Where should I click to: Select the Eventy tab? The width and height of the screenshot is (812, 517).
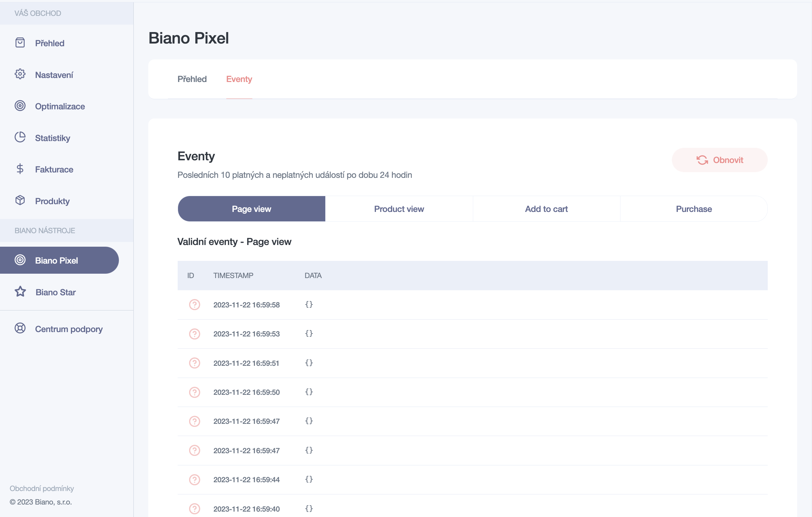(239, 79)
